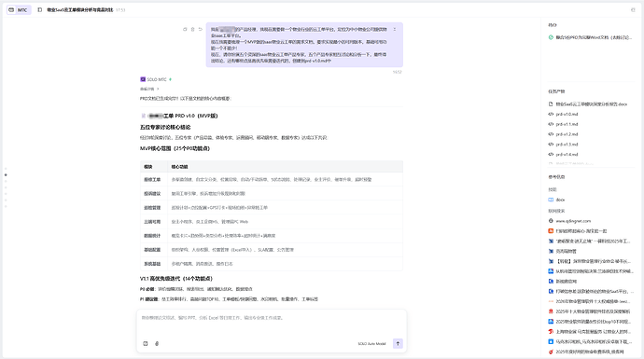Image resolution: width=644 pixels, height=359 pixels.
Task: Click the book icon next to docx
Action: 551,200
